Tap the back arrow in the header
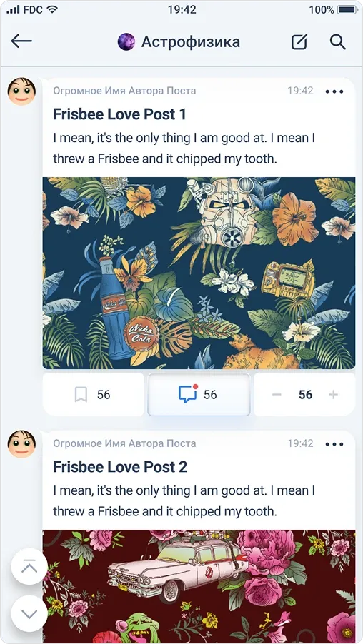The image size is (363, 644). click(21, 41)
